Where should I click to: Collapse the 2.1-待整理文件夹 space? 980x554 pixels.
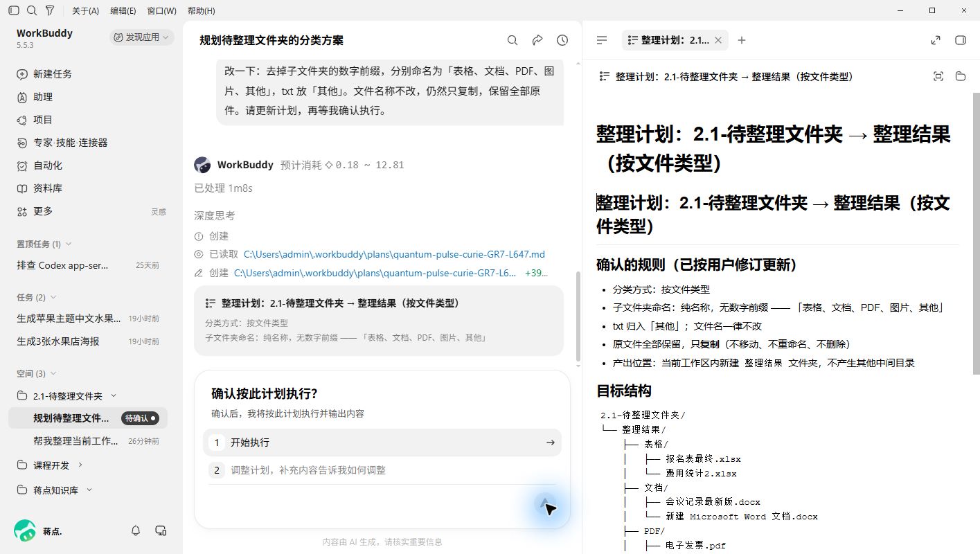pyautogui.click(x=114, y=395)
